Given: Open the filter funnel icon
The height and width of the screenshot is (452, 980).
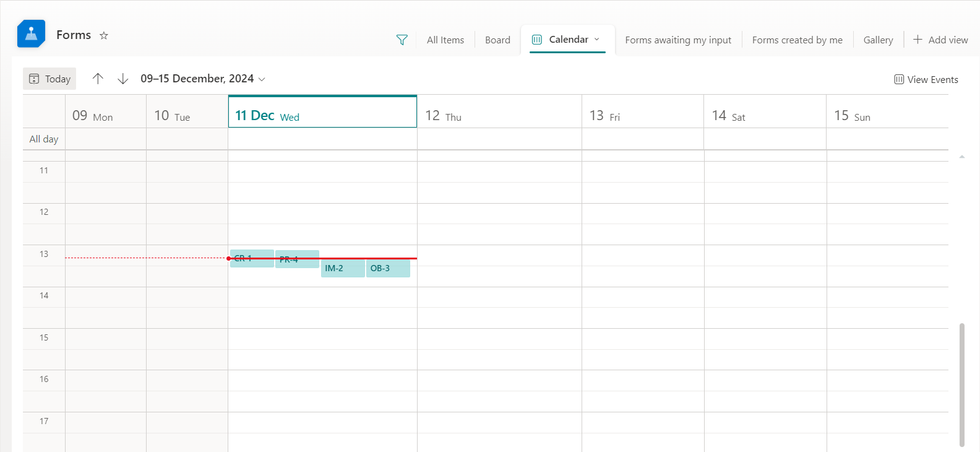Looking at the screenshot, I should pos(402,40).
